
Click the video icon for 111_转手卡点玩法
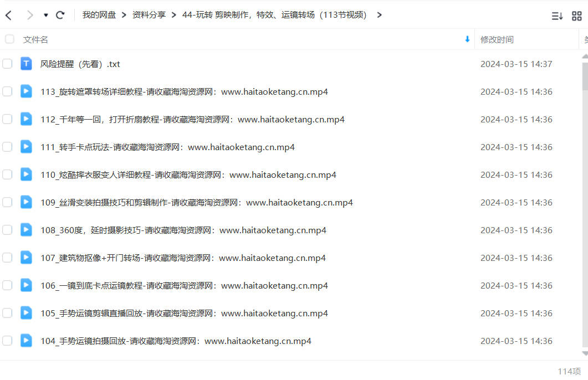(26, 147)
